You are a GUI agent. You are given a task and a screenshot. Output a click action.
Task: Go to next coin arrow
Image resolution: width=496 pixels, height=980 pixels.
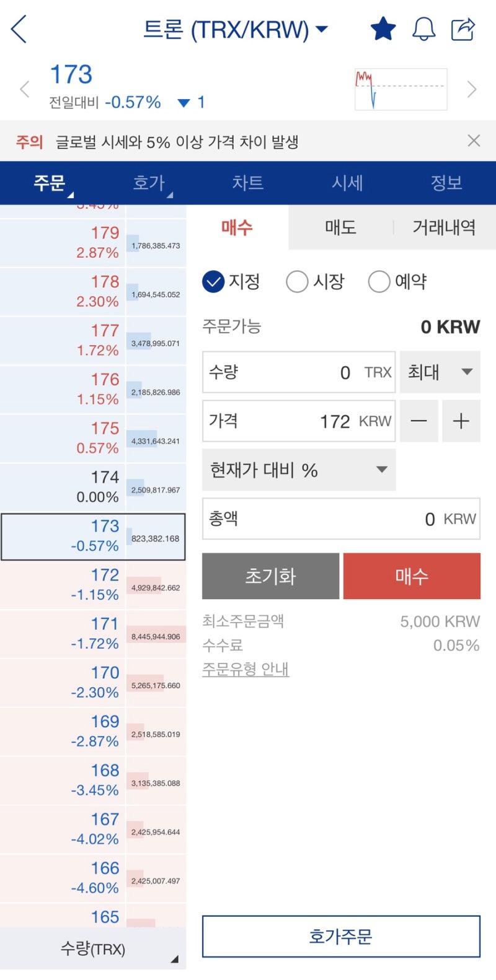(472, 89)
